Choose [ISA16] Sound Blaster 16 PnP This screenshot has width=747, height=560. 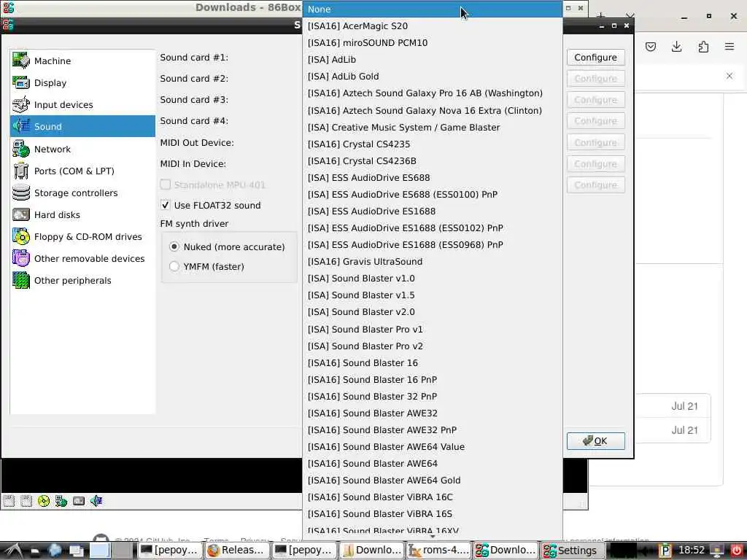[x=432, y=379]
